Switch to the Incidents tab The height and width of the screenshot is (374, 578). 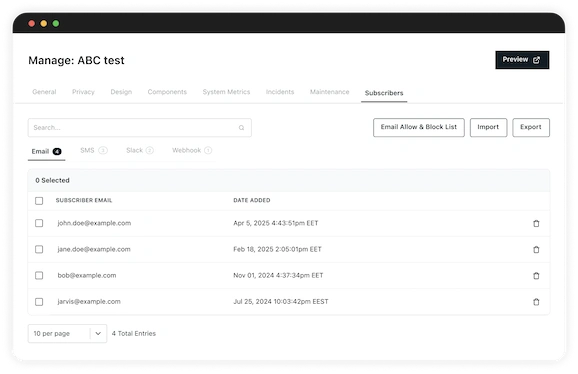coord(280,92)
